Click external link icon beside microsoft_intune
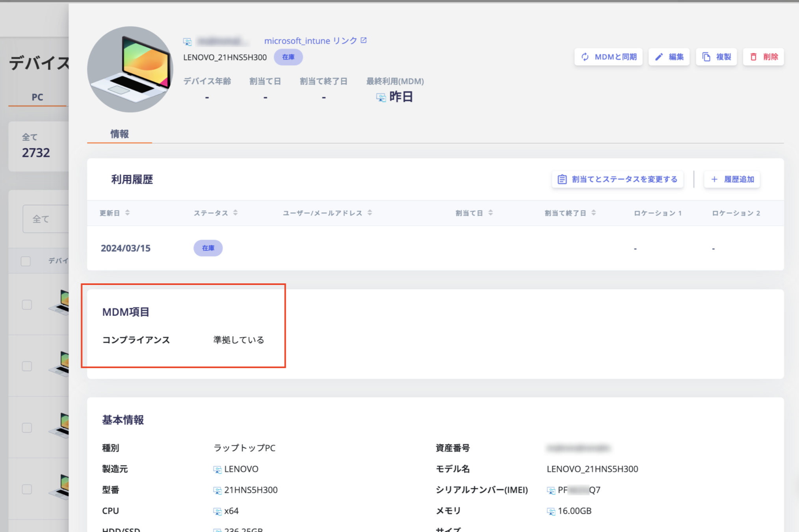 point(364,40)
